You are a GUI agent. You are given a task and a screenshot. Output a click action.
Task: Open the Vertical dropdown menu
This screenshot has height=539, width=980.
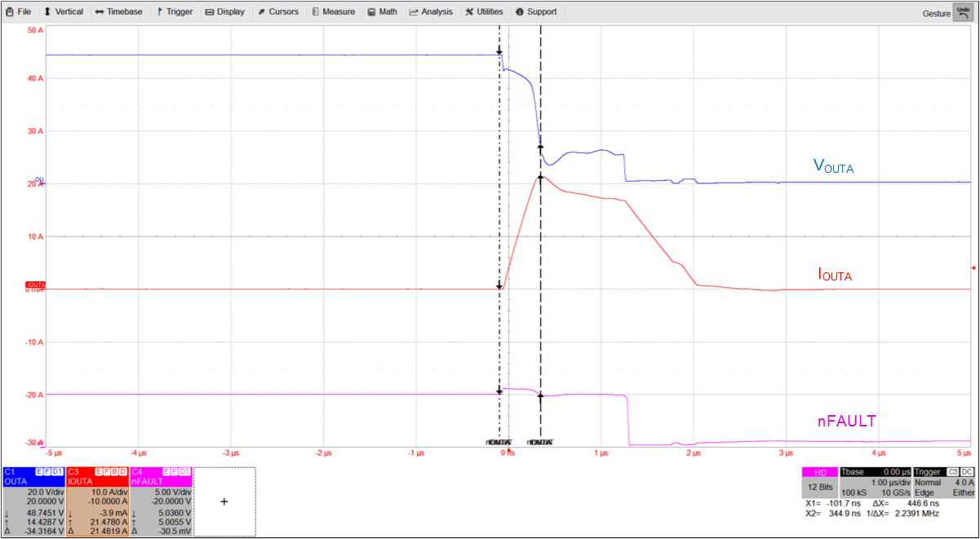(64, 11)
